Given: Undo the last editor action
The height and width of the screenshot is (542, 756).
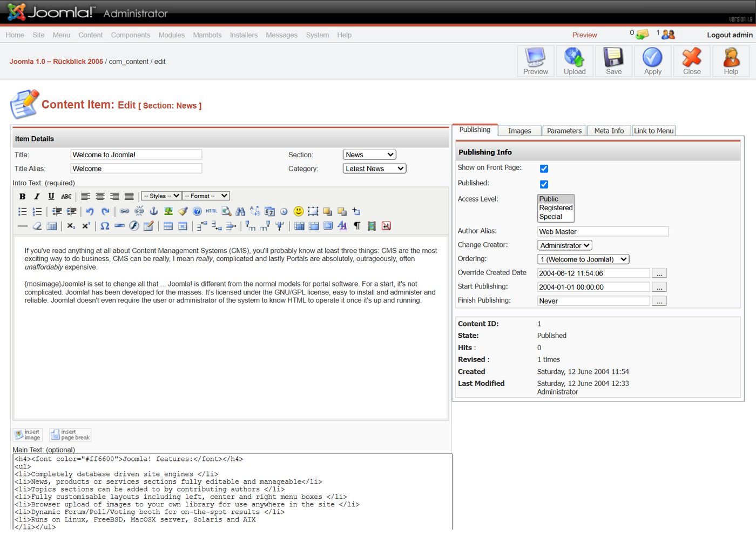Looking at the screenshot, I should (x=90, y=211).
